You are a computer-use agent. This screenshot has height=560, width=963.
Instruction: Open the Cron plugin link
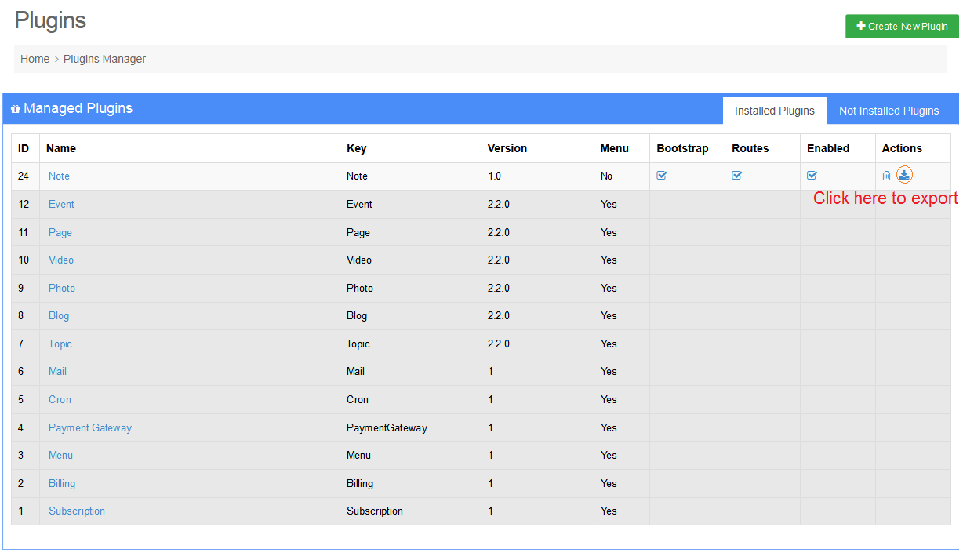pos(60,399)
